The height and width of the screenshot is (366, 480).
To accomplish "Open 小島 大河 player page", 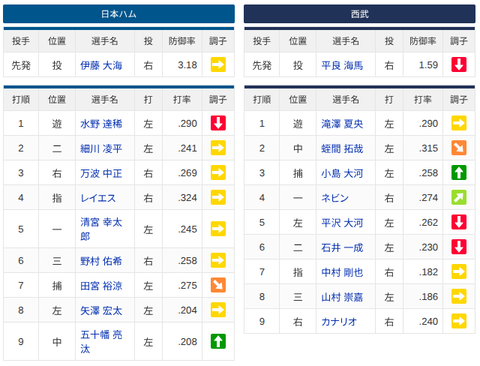I will pos(342,173).
